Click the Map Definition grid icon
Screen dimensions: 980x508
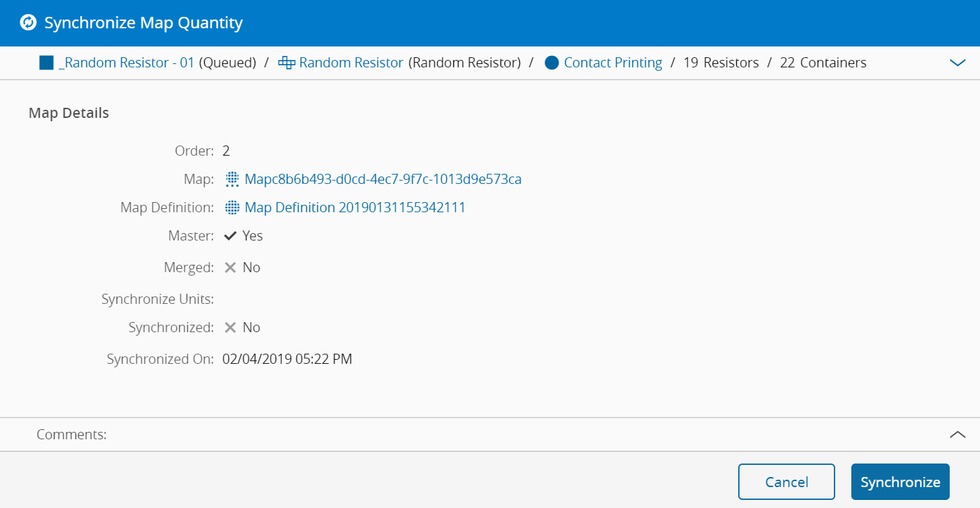[232, 208]
